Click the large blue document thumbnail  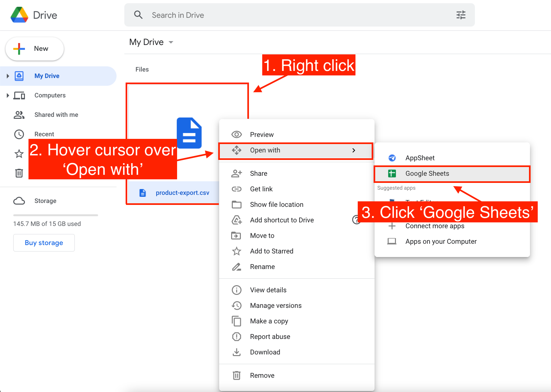pos(189,133)
